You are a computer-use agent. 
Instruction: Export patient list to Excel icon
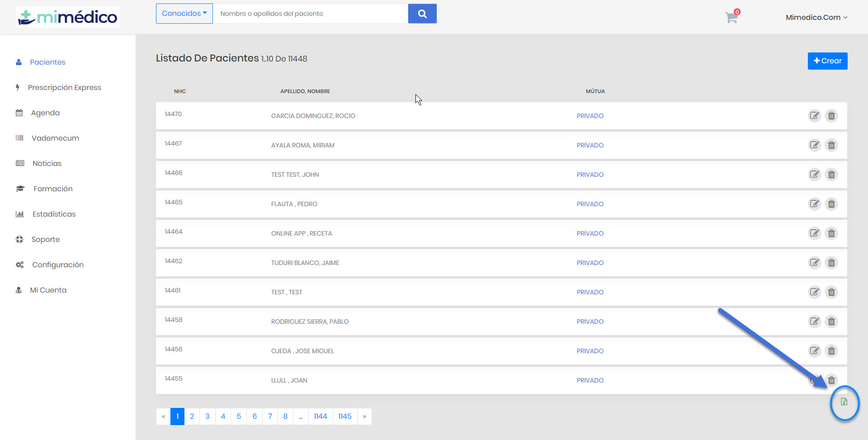click(844, 402)
